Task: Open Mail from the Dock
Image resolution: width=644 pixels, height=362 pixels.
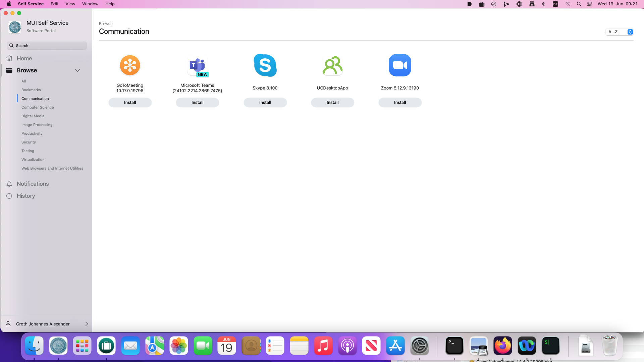Action: click(130, 346)
